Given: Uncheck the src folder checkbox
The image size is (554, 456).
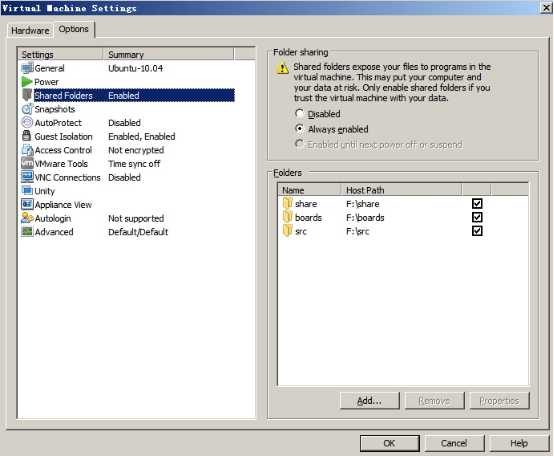Looking at the screenshot, I should (x=477, y=231).
